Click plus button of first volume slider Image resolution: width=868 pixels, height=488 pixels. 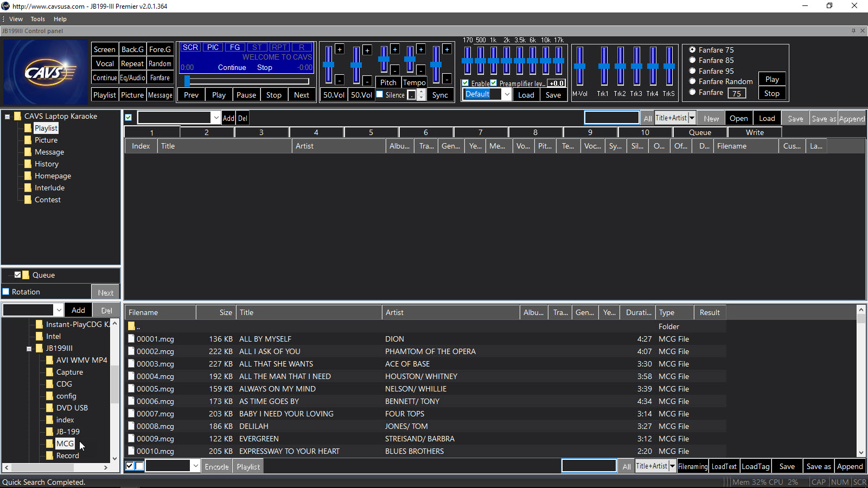coord(340,49)
